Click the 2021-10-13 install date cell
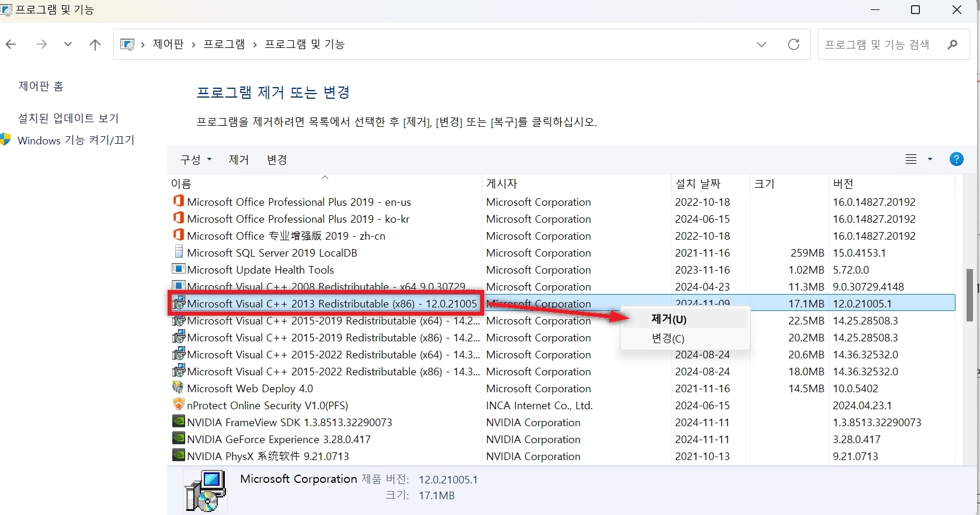The width and height of the screenshot is (980, 515). point(703,457)
